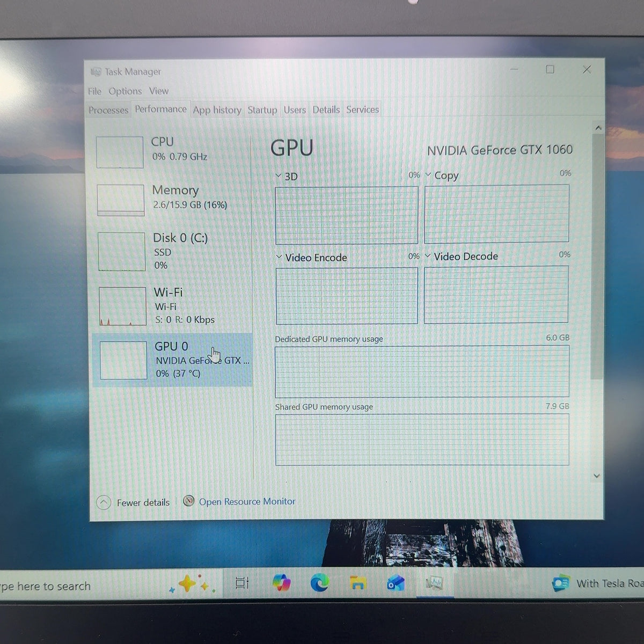
Task: Switch to the Services tab
Action: click(363, 109)
